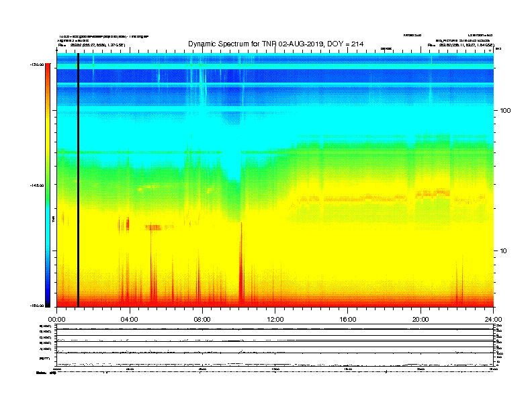This screenshot has height=411, width=532.
Task: Click the "16:00" time axis label
Action: tap(348, 320)
